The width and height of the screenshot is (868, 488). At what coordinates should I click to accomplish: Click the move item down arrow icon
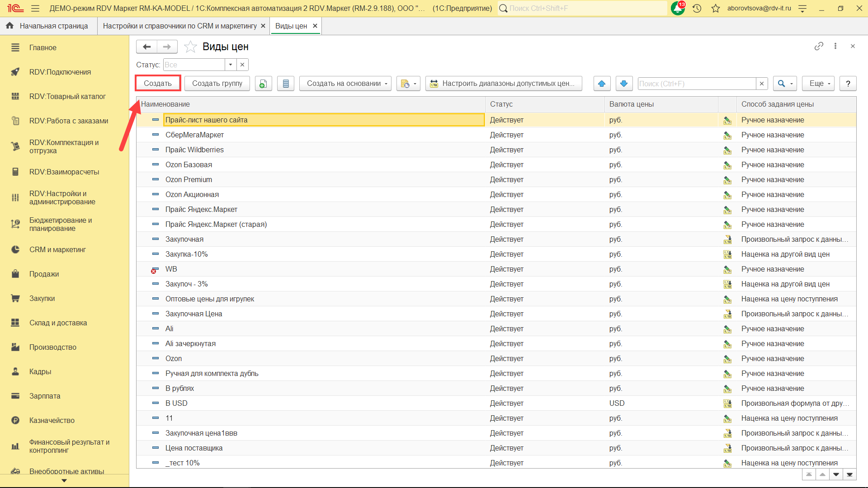tap(624, 84)
